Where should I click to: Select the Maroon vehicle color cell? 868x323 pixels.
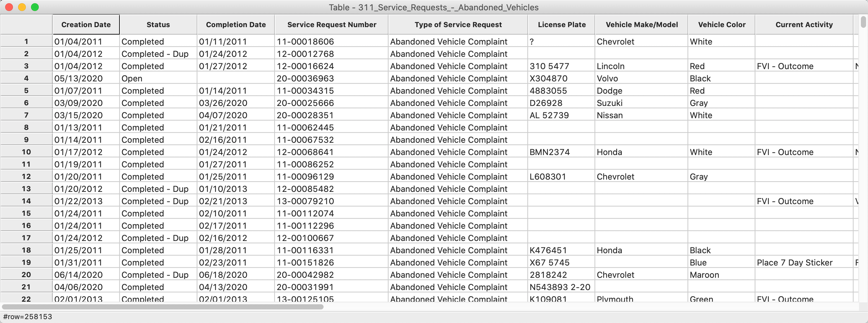[x=721, y=275]
